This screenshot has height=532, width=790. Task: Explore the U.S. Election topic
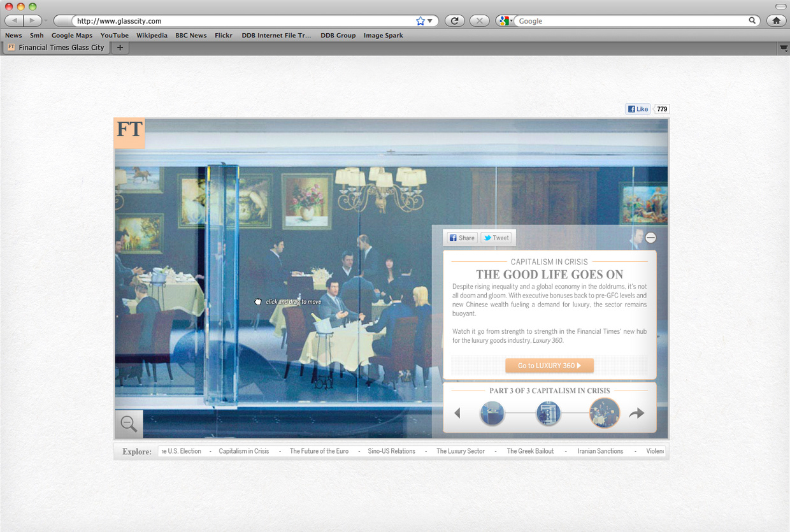(180, 451)
